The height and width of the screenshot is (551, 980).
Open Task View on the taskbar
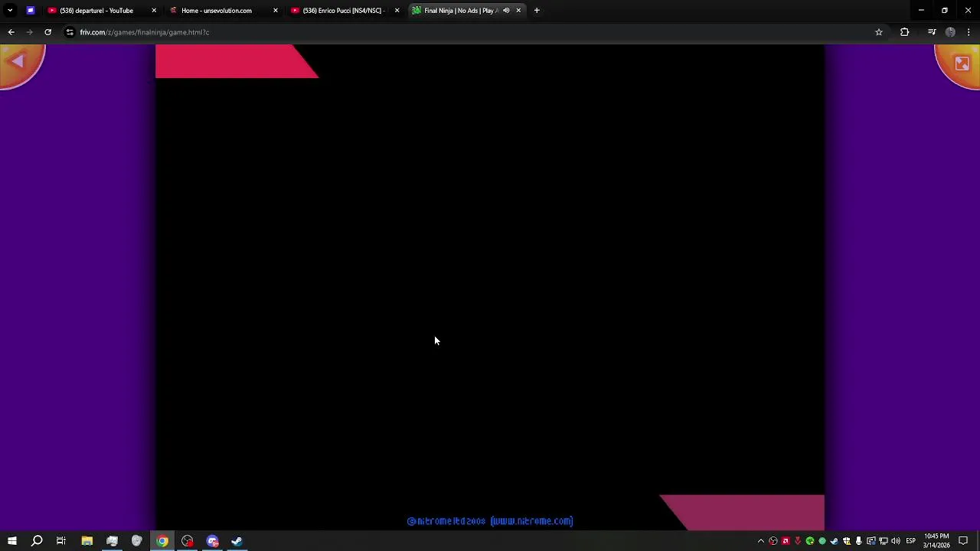coord(61,541)
